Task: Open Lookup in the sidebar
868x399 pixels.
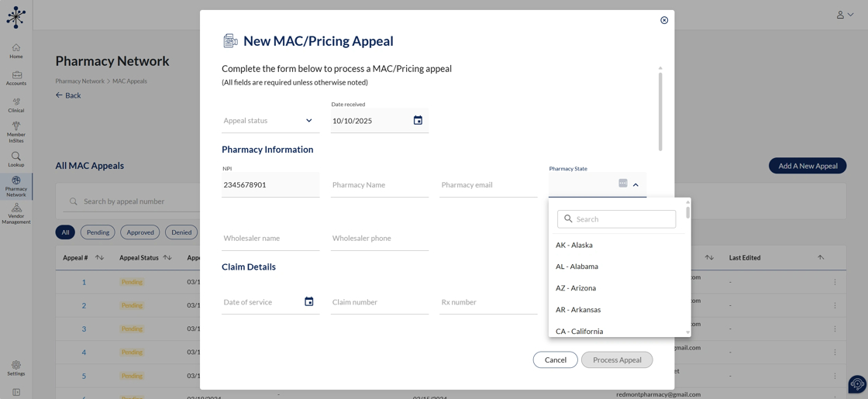Action: (x=16, y=160)
